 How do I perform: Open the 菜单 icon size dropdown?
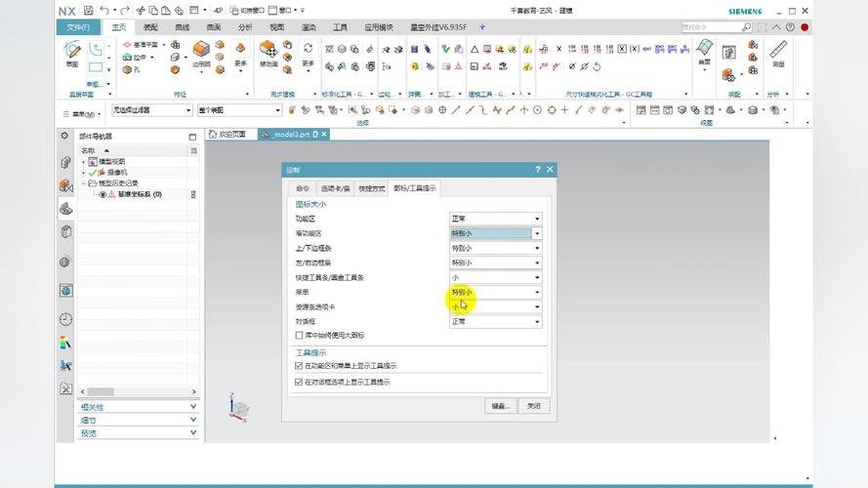(495, 292)
